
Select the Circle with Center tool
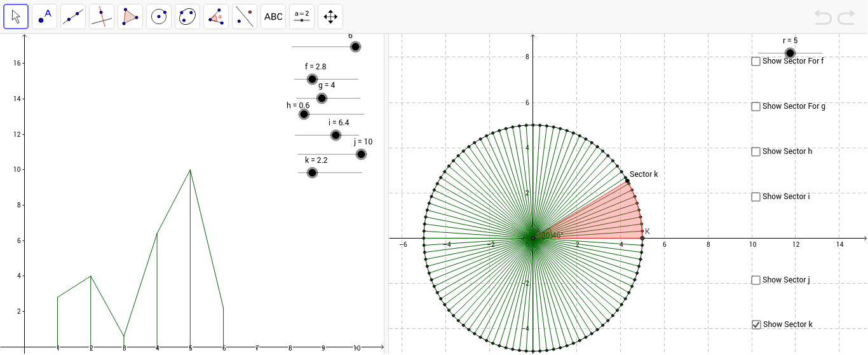159,17
